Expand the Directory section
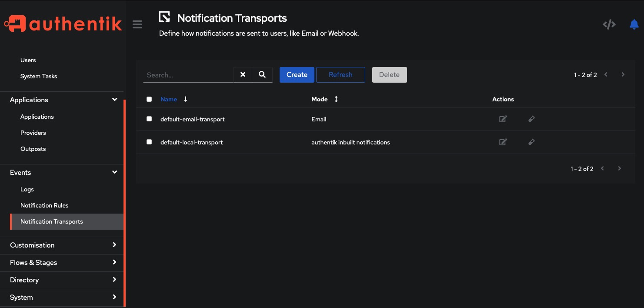 point(114,280)
